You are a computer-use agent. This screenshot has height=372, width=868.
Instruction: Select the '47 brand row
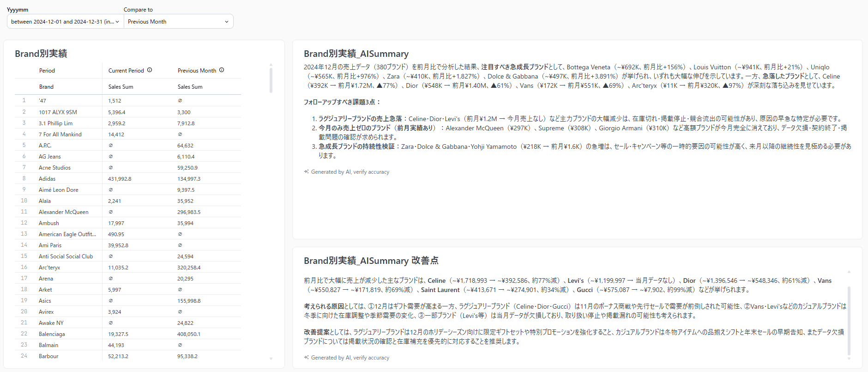pos(128,101)
